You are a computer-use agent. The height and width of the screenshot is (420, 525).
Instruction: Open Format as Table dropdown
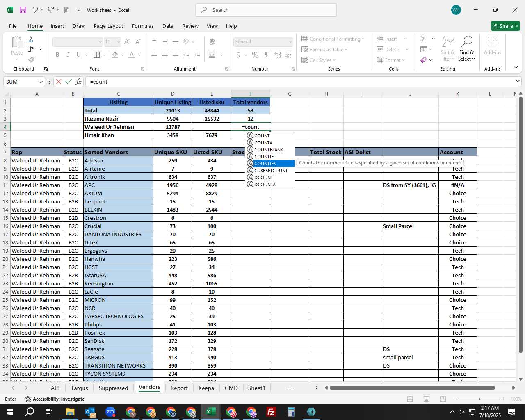tap(324, 49)
